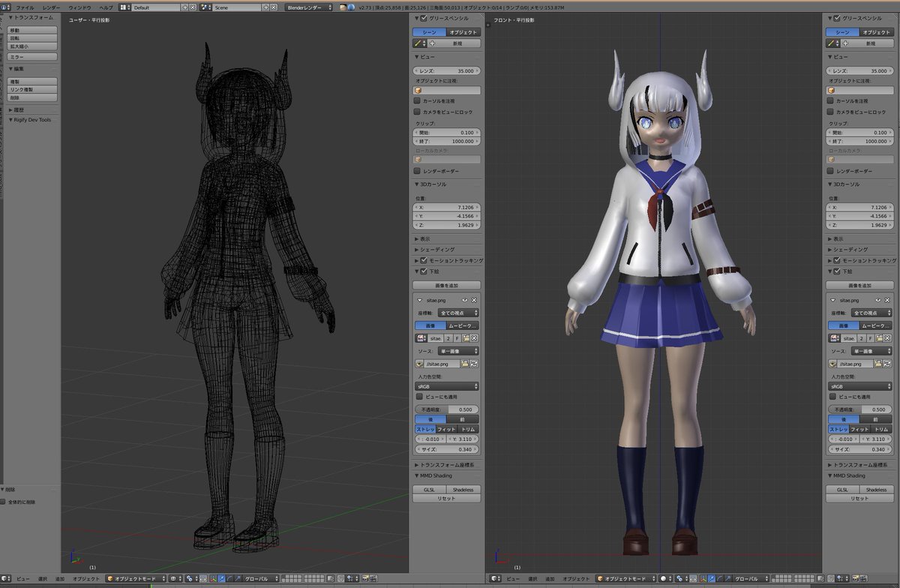Select 前 draw depth button in left panel
Viewport: 900px width, 588px height.
tap(463, 419)
